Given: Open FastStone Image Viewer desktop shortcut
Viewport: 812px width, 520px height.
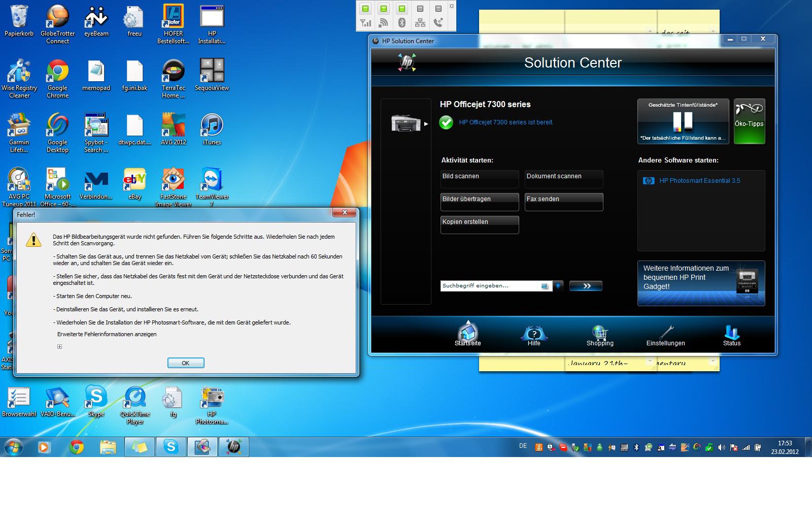Looking at the screenshot, I should pos(173,187).
